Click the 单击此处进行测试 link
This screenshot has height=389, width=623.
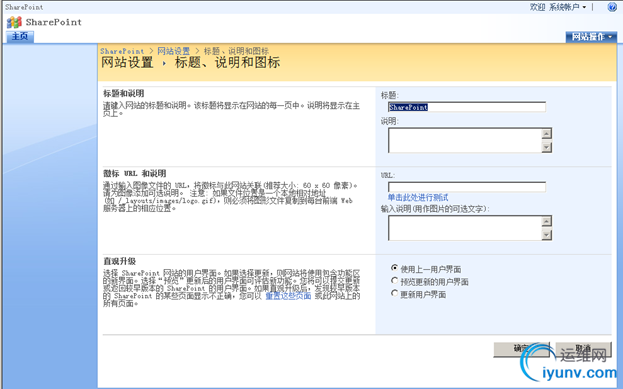coord(418,197)
